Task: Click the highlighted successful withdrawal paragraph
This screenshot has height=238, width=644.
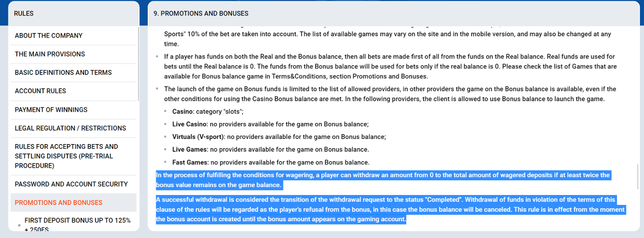Action: click(x=390, y=210)
